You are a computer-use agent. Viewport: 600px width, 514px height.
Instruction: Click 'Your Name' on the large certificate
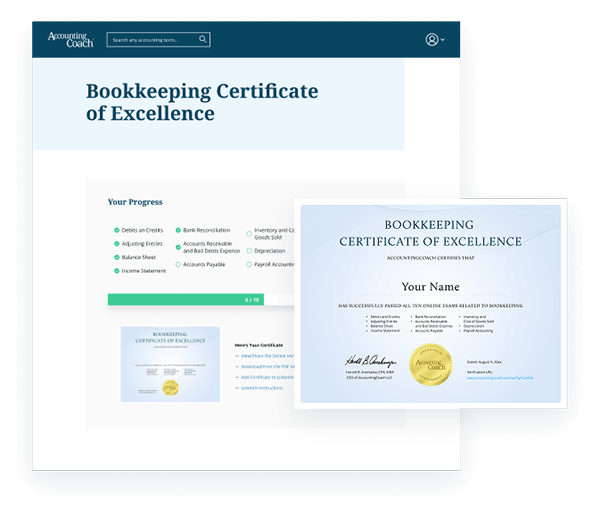click(x=430, y=287)
